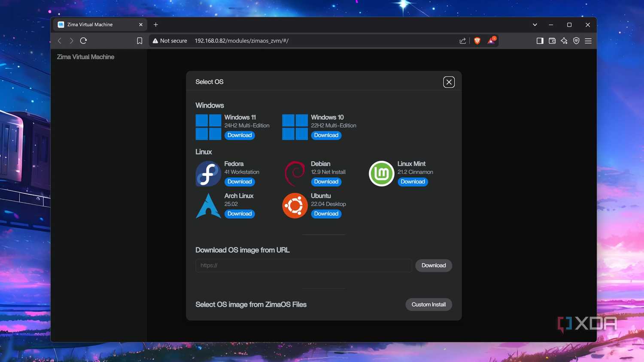Viewport: 644px width, 362px height.
Task: Close the Select OS dialog
Action: (x=449, y=82)
